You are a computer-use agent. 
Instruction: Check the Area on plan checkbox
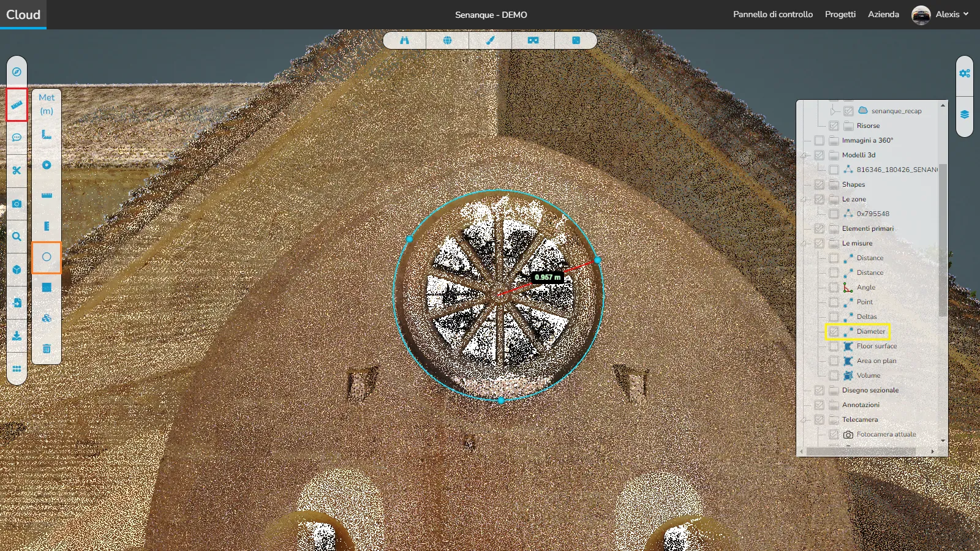(x=834, y=361)
